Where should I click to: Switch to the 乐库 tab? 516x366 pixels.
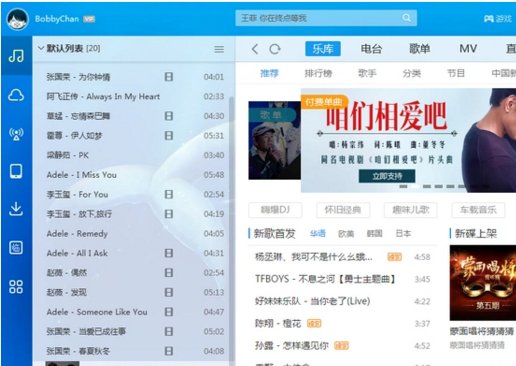(x=323, y=49)
